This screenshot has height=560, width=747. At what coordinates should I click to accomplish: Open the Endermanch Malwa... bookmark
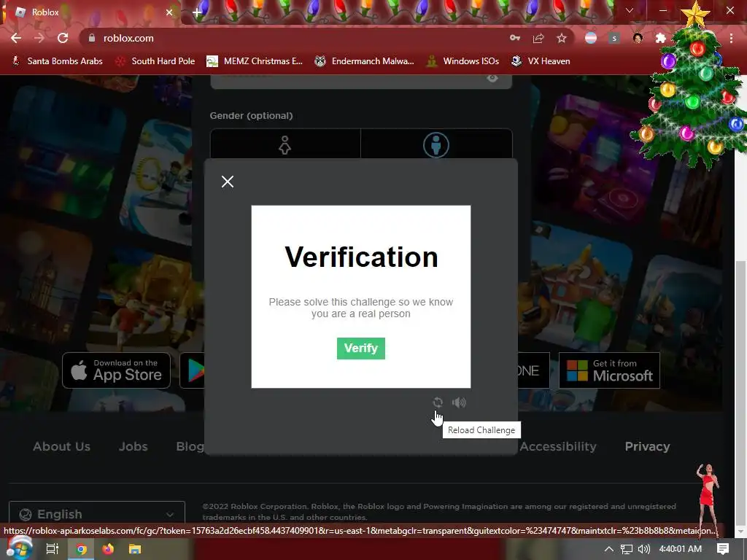click(365, 61)
